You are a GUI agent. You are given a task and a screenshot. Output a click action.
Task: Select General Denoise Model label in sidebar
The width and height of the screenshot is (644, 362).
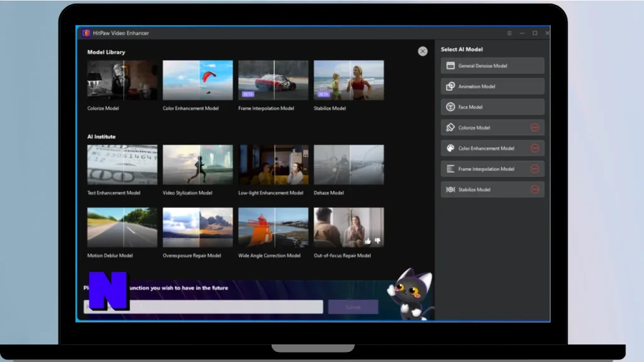(x=482, y=65)
